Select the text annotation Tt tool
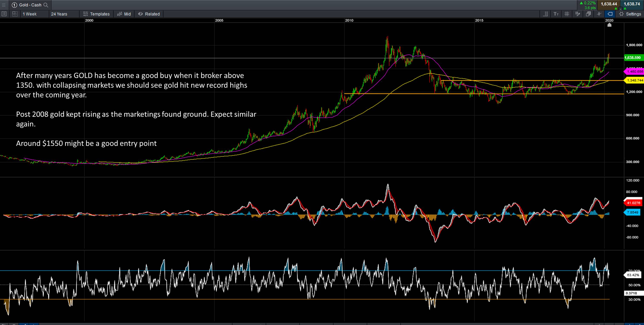644x325 pixels. (x=556, y=14)
